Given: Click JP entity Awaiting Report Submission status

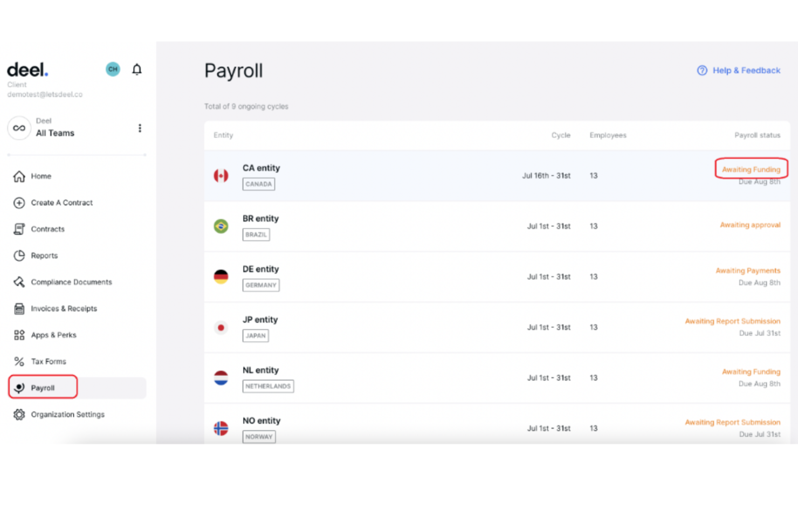Looking at the screenshot, I should [x=733, y=321].
